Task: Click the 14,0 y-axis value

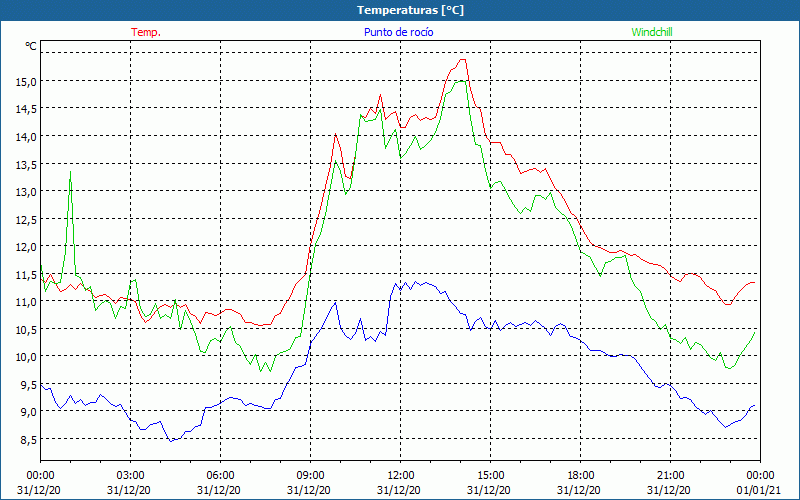Action: pos(27,136)
